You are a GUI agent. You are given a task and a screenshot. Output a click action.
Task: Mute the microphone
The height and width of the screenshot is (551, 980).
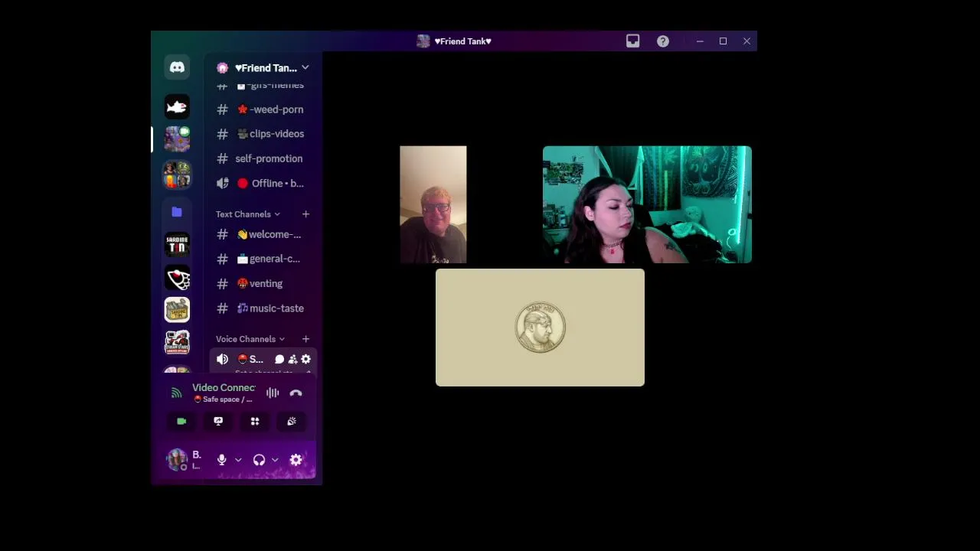(222, 460)
